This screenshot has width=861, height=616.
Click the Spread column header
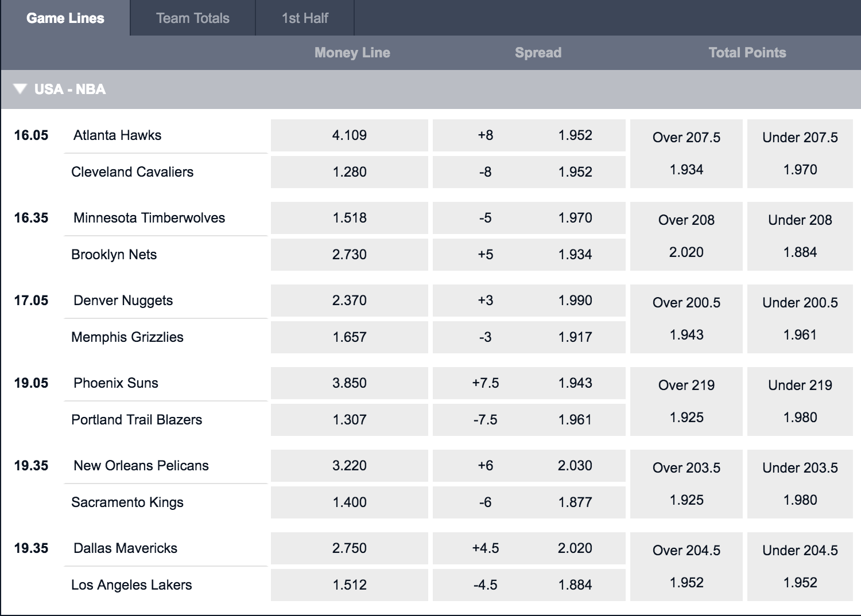[538, 53]
